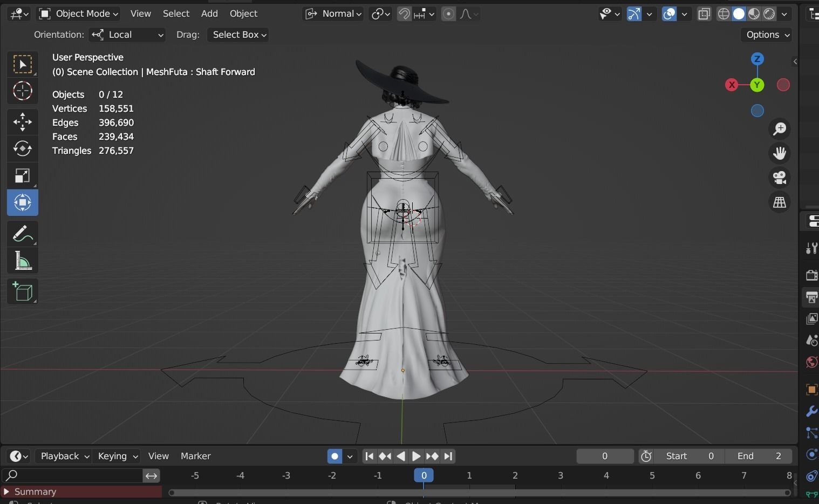The height and width of the screenshot is (504, 819).
Task: Pick the Annotate pencil tool
Action: pos(23,234)
